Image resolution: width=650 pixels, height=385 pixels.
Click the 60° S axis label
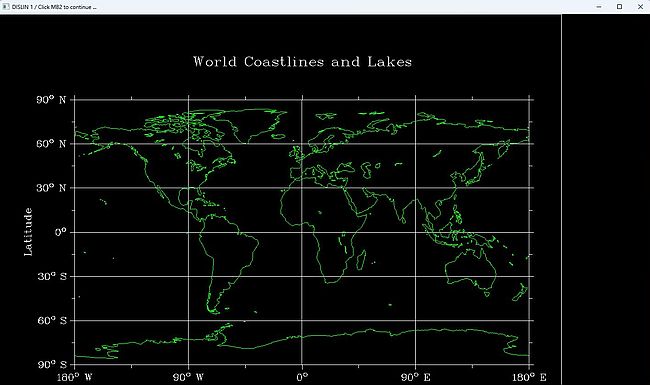[x=52, y=320]
